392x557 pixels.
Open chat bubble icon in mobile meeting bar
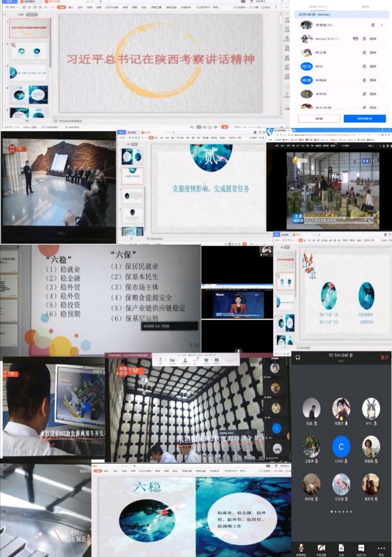coord(361,548)
